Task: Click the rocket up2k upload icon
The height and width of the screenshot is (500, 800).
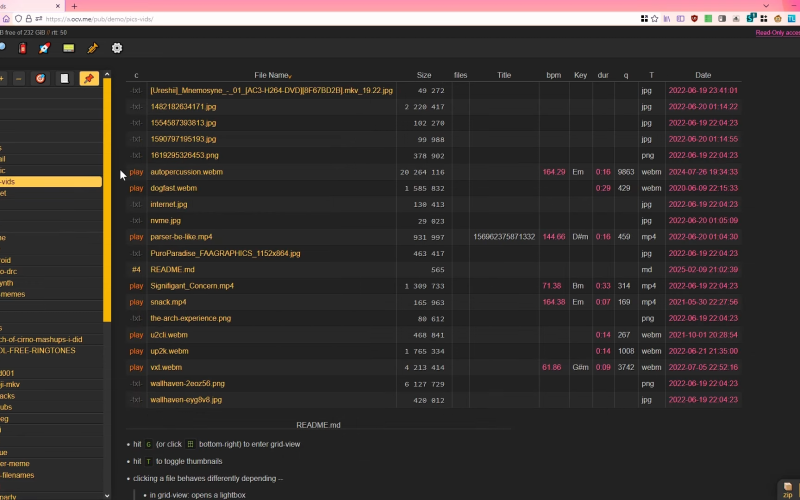Action: point(44,48)
